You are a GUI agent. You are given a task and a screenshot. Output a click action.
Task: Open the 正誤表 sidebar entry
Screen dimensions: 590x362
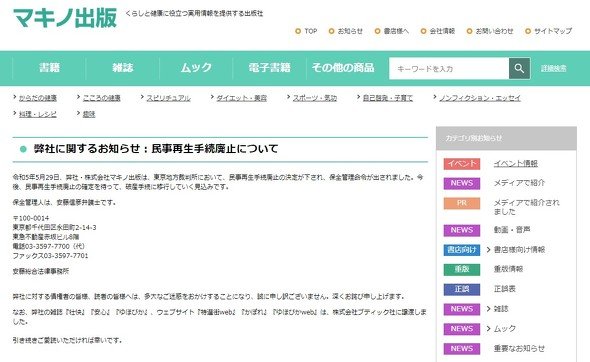pyautogui.click(x=505, y=289)
